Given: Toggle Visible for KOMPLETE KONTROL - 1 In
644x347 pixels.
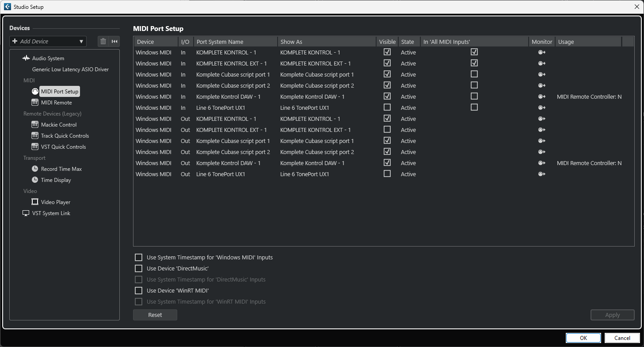Looking at the screenshot, I should tap(387, 52).
